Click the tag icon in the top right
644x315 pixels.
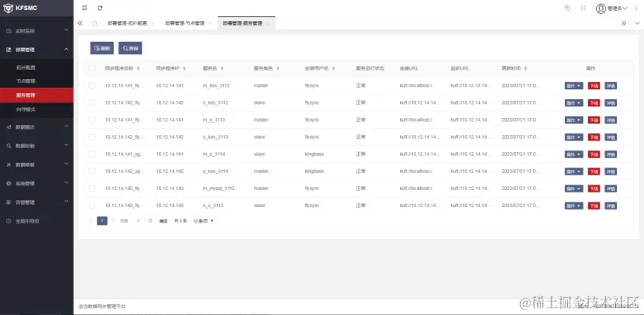click(567, 8)
